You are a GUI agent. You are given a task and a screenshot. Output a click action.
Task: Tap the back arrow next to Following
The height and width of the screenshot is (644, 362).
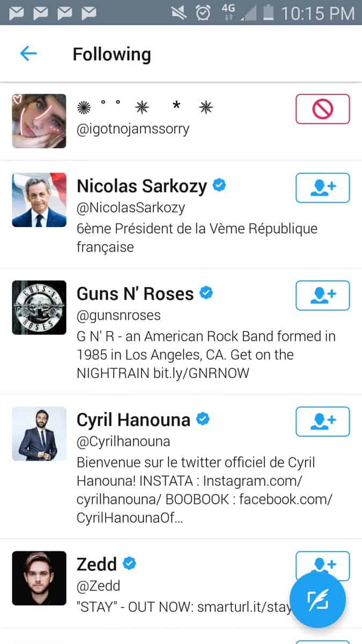click(x=28, y=54)
